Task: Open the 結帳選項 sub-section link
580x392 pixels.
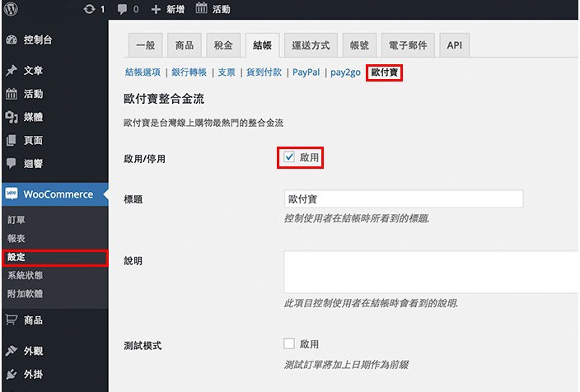Action: coord(143,72)
